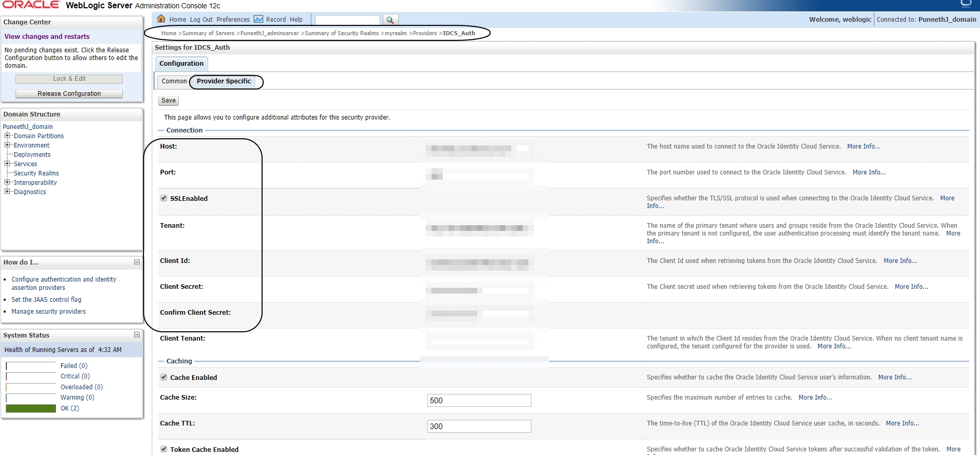
Task: Toggle the Cache Enabled checkbox
Action: (x=164, y=377)
